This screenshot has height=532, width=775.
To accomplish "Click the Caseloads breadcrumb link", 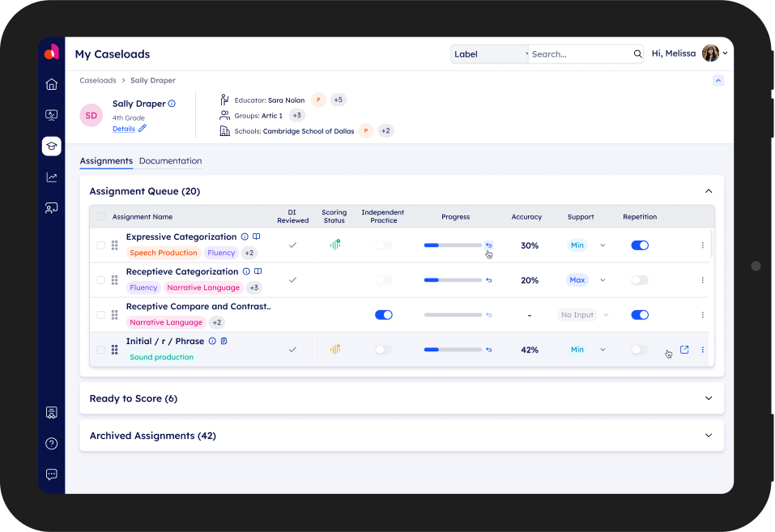I will [x=97, y=81].
